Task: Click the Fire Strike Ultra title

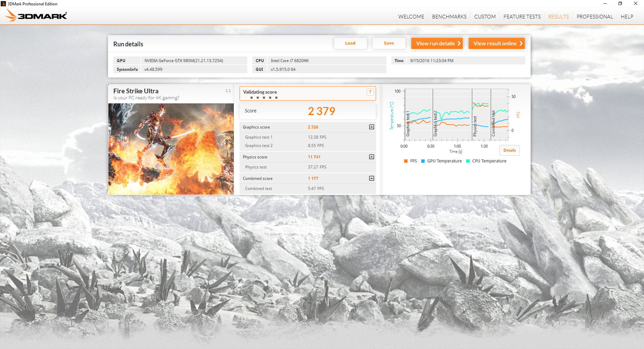Action: pyautogui.click(x=136, y=91)
